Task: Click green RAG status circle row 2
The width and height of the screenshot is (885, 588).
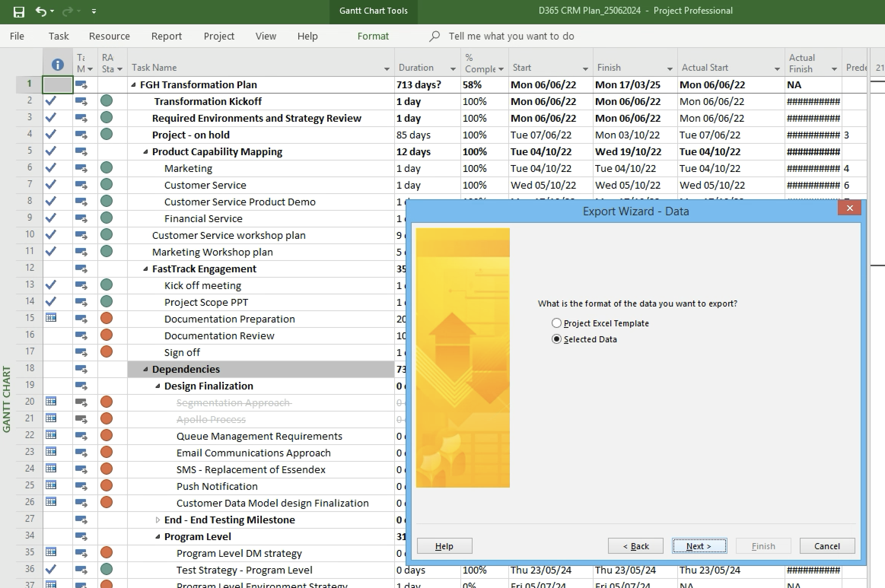Action: pos(107,101)
